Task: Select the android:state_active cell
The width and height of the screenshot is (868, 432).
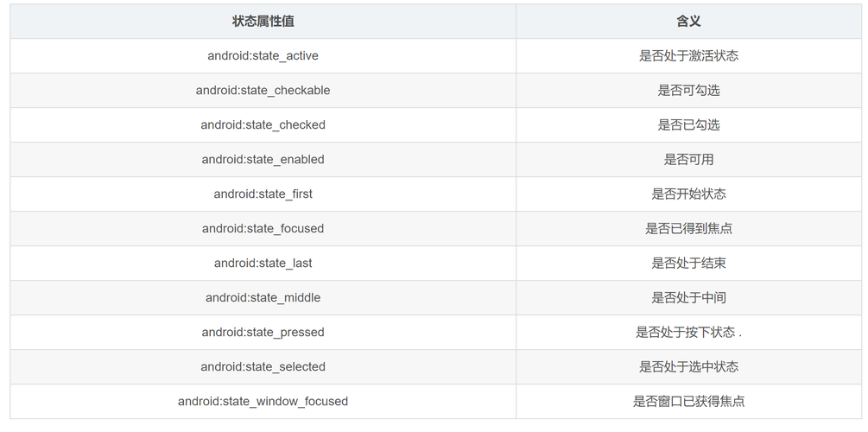Action: 263,56
